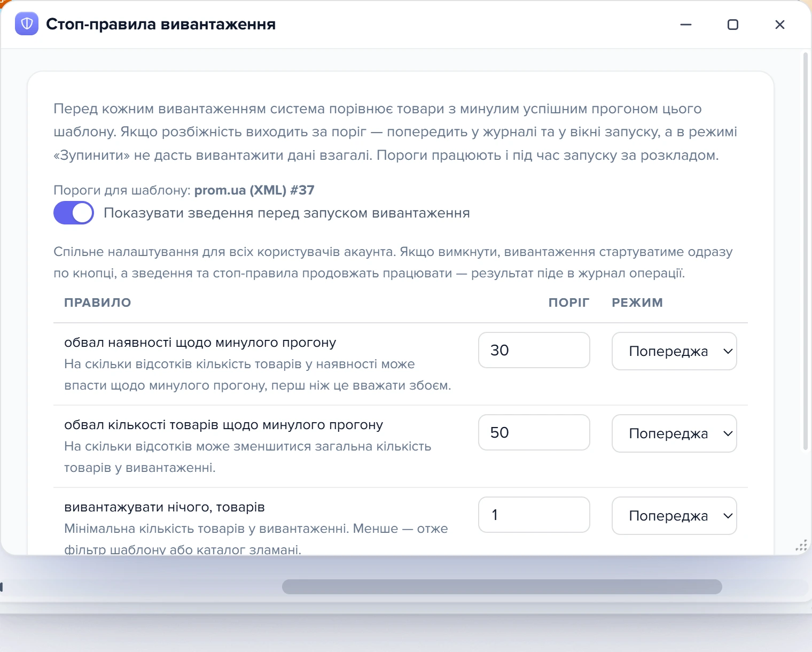Image resolution: width=812 pixels, height=652 pixels.
Task: Click the horizontal scrollbar below the dialog
Action: 502,587
